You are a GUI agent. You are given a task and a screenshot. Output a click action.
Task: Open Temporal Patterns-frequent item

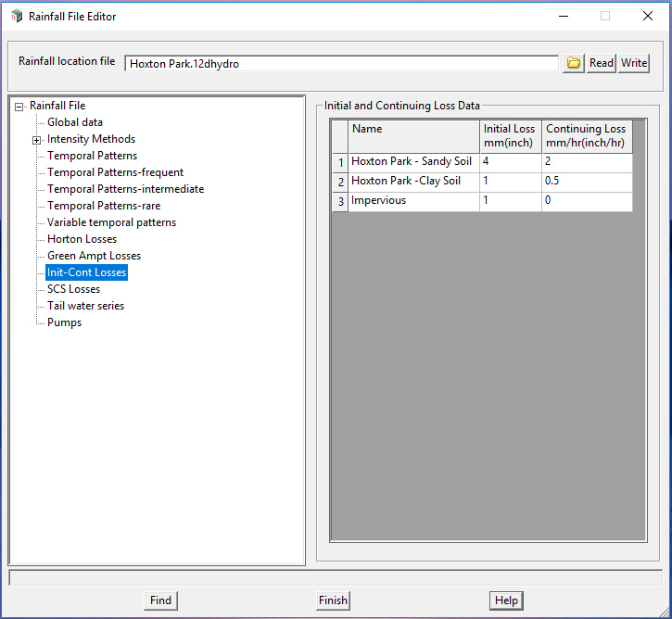(x=115, y=172)
